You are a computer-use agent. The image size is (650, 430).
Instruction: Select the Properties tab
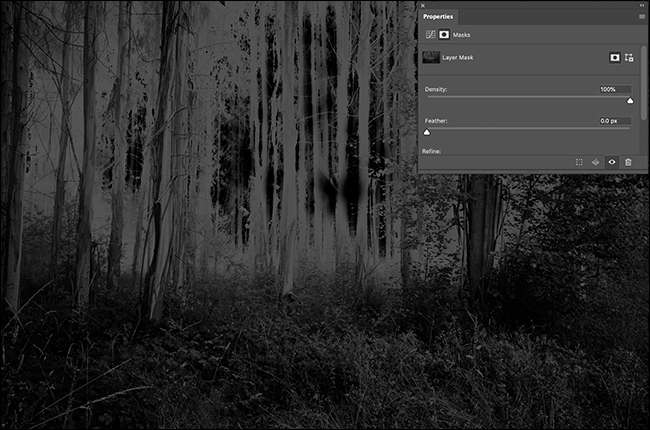coord(439,17)
